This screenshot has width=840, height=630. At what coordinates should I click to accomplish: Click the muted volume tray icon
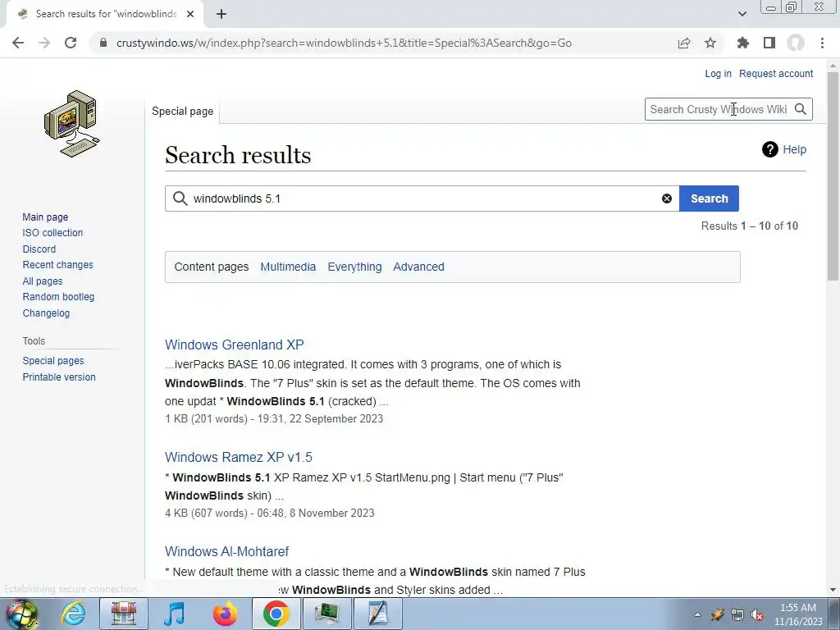(757, 615)
